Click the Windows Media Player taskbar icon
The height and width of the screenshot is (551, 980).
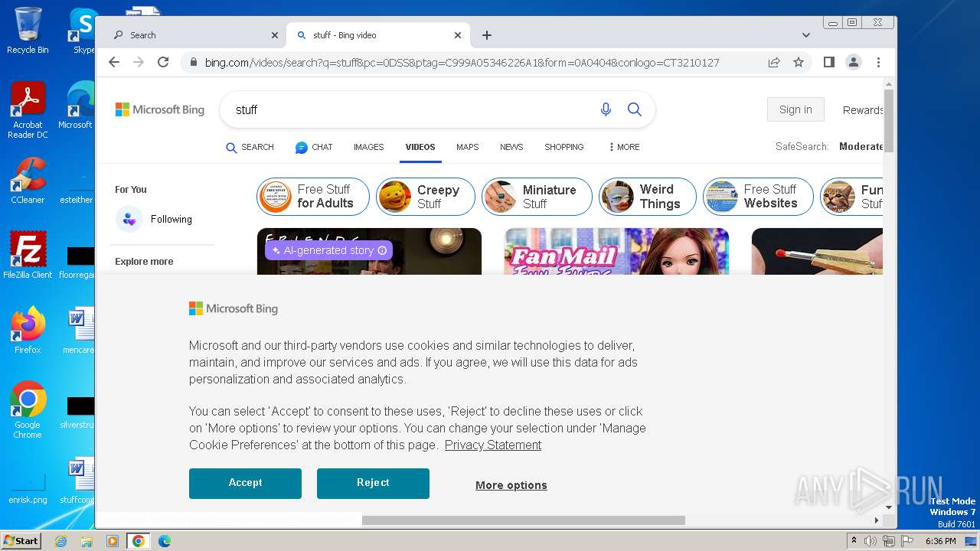(112, 541)
